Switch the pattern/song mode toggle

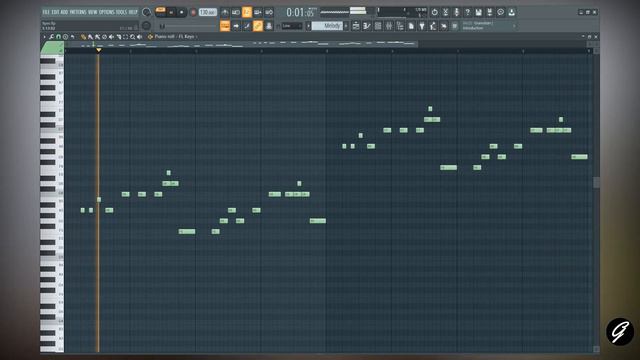tap(160, 11)
